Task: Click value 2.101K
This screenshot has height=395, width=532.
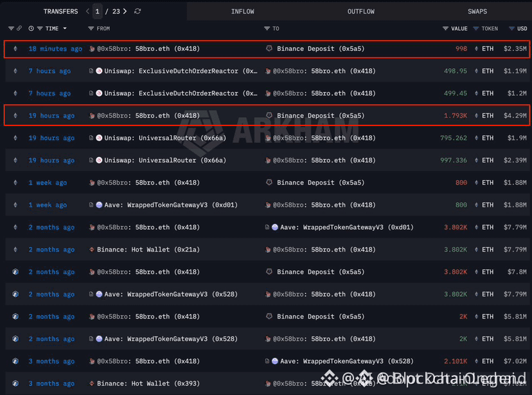Action: pyautogui.click(x=456, y=362)
